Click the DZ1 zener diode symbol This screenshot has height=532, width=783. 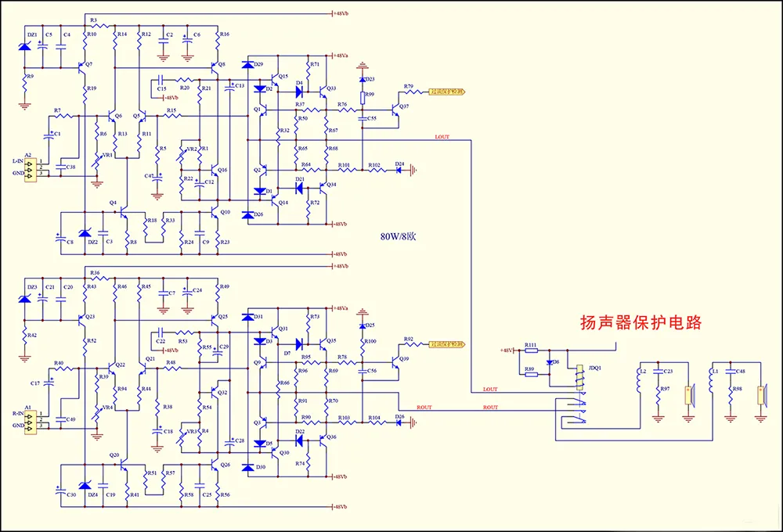24,46
